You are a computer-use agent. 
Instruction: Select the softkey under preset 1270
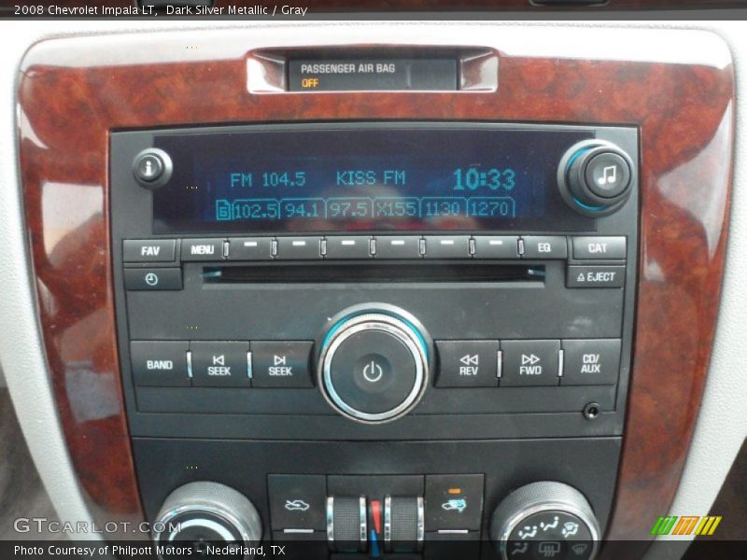click(497, 247)
